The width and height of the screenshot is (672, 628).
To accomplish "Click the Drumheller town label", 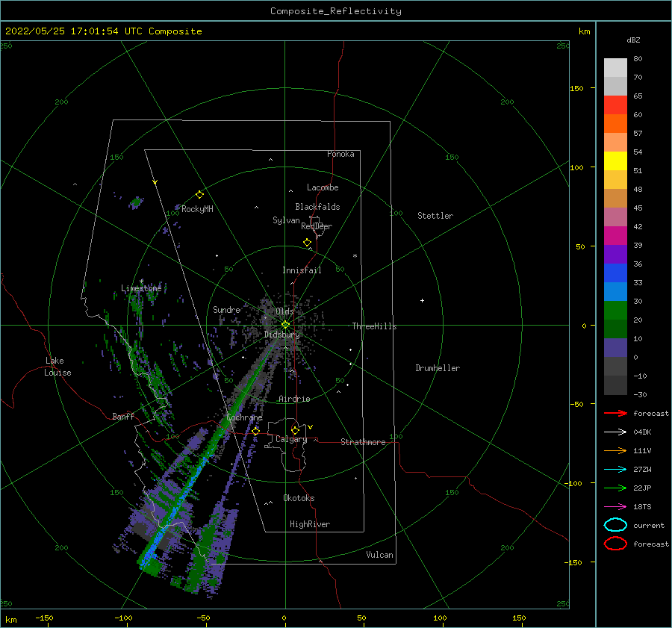I will [x=438, y=368].
